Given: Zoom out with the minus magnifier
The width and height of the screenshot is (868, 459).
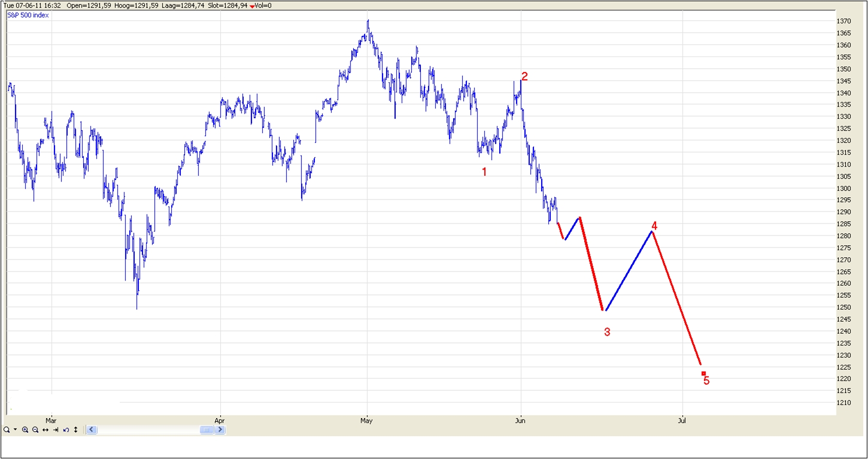Looking at the screenshot, I should [x=35, y=430].
